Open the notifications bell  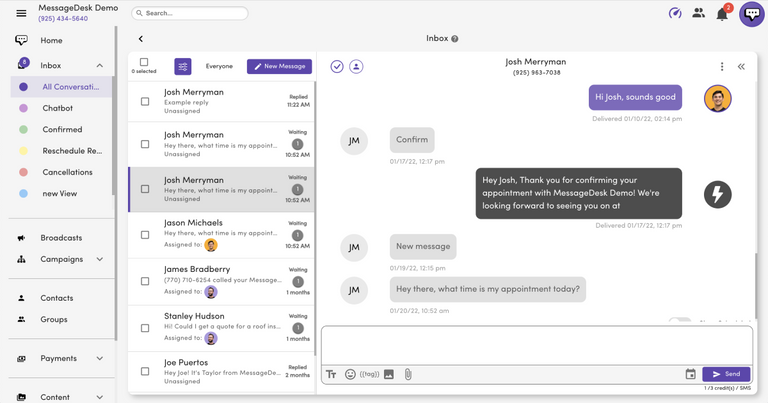[722, 14]
